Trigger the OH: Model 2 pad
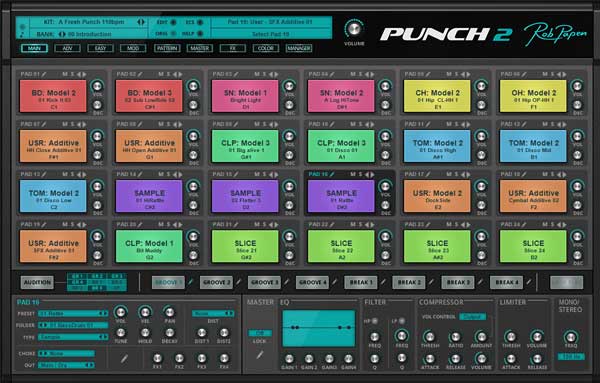600x383 pixels. (x=533, y=96)
